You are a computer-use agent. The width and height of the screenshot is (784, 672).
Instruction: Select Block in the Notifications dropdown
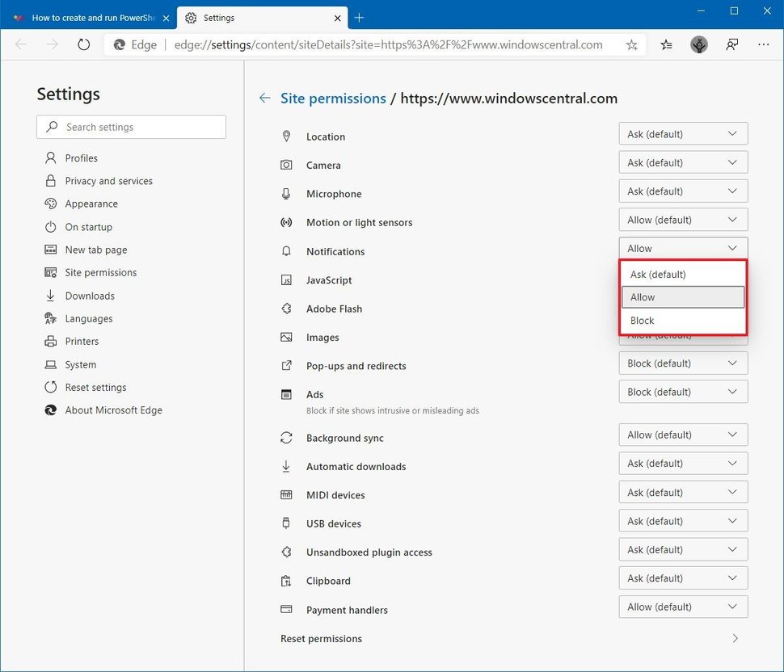coord(682,320)
